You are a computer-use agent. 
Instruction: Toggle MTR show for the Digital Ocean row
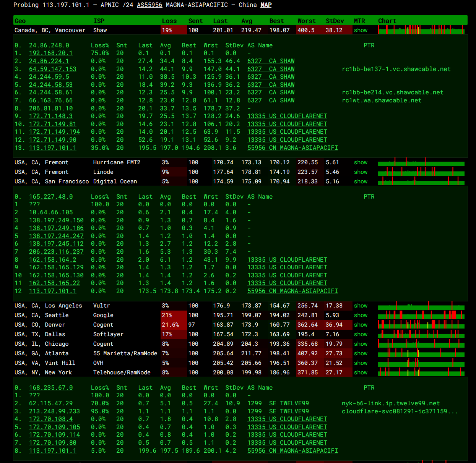click(361, 181)
